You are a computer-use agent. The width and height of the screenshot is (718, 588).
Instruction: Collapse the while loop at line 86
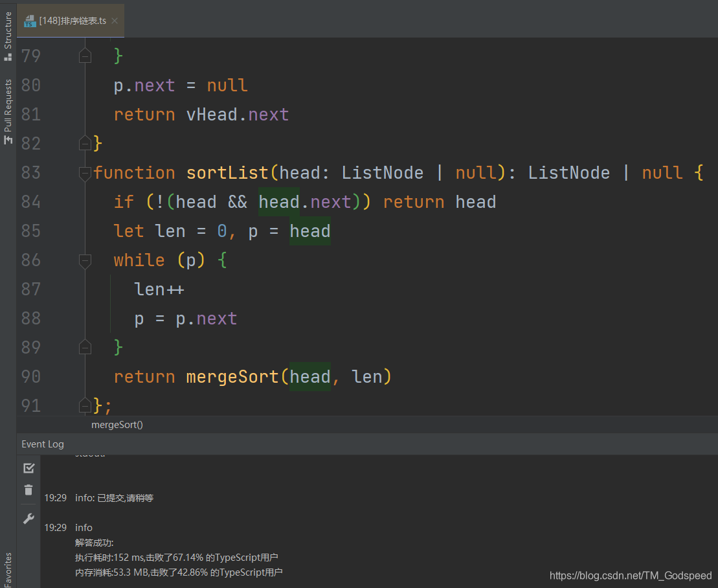85,260
